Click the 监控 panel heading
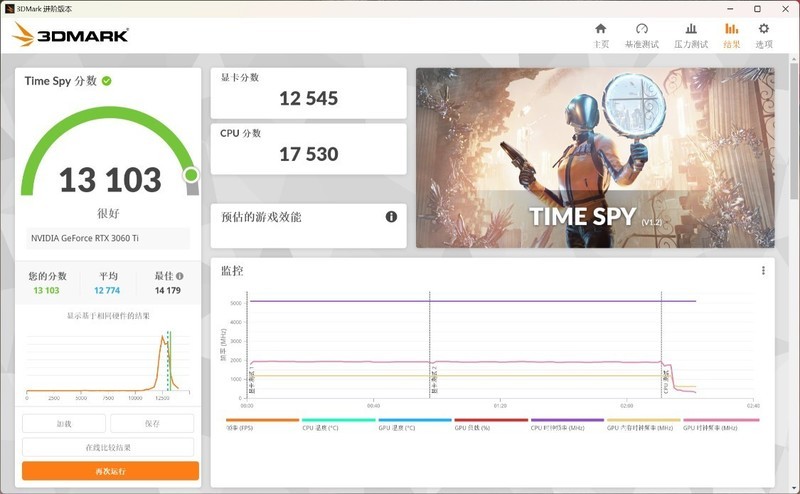The image size is (800, 494). pyautogui.click(x=232, y=271)
